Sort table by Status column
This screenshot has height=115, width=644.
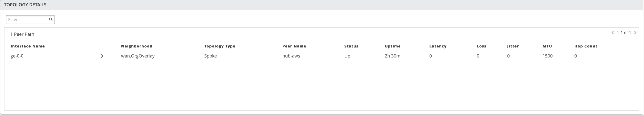tap(351, 46)
